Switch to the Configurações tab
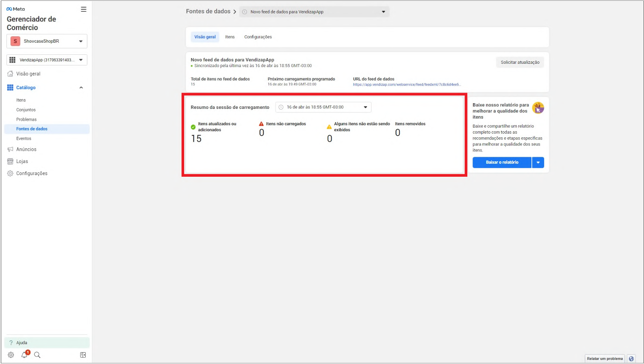Screen dimensions: 644x364 tap(258, 37)
